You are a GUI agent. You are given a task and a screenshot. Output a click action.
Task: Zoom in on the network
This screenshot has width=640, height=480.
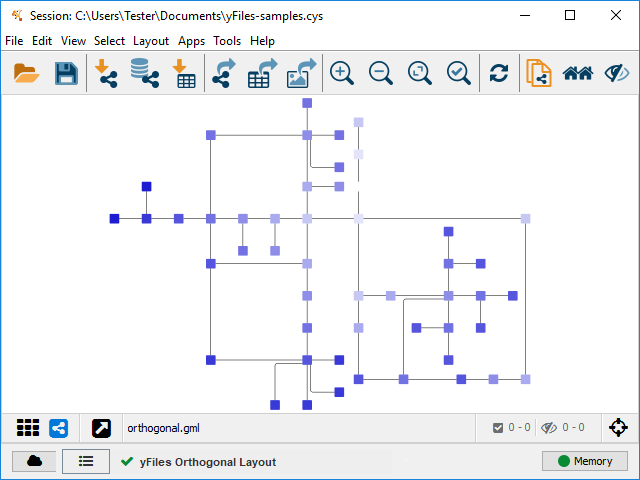[x=342, y=73]
